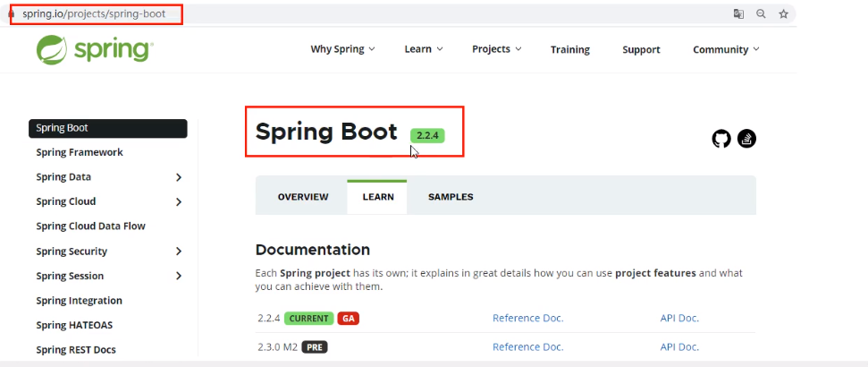The width and height of the screenshot is (868, 367).
Task: Switch to the OVERVIEW tab
Action: coord(303,197)
